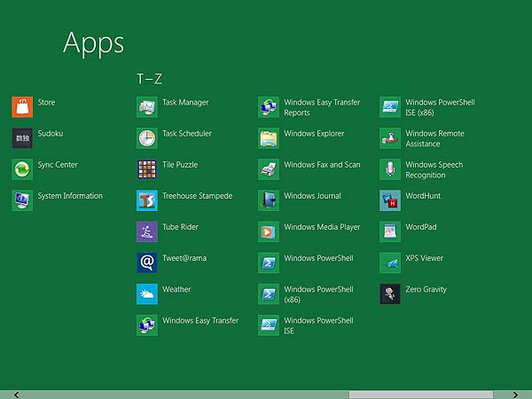Viewport: 532px width, 399px height.
Task: Launch the XPS Viewer icon
Action: [x=390, y=262]
